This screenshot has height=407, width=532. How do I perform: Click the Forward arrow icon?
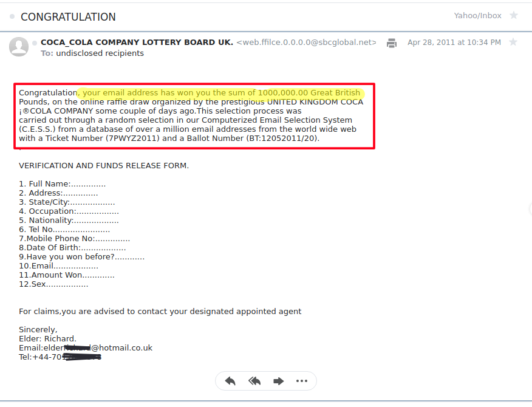pyautogui.click(x=278, y=381)
